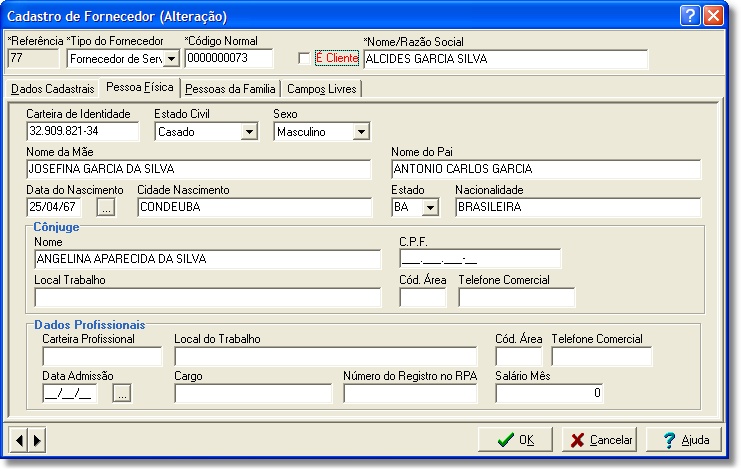Click the Nome do Pai field
The width and height of the screenshot is (741, 471).
tap(546, 169)
